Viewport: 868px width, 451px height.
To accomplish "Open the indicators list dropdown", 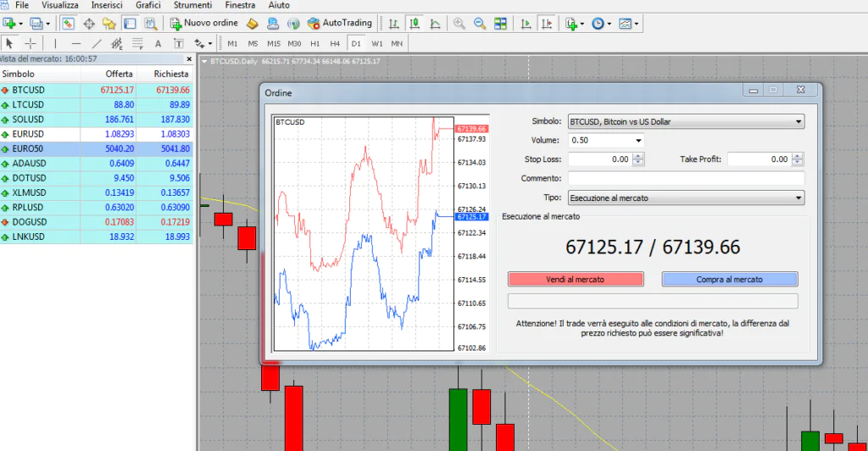I will (x=575, y=23).
